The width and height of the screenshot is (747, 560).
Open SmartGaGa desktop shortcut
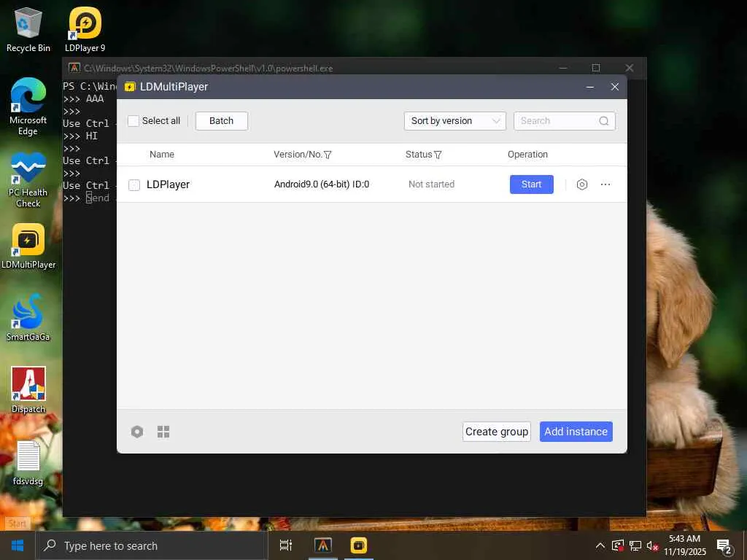pyautogui.click(x=28, y=318)
